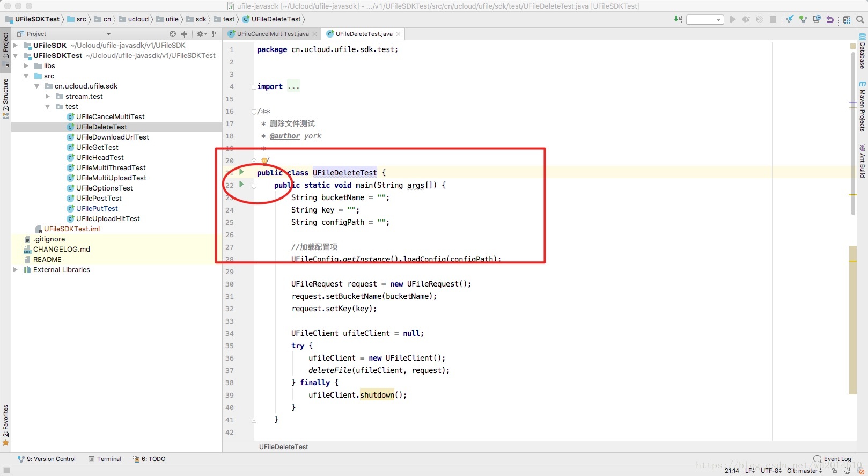
Task: Open the Terminal tool window tab
Action: click(x=105, y=459)
